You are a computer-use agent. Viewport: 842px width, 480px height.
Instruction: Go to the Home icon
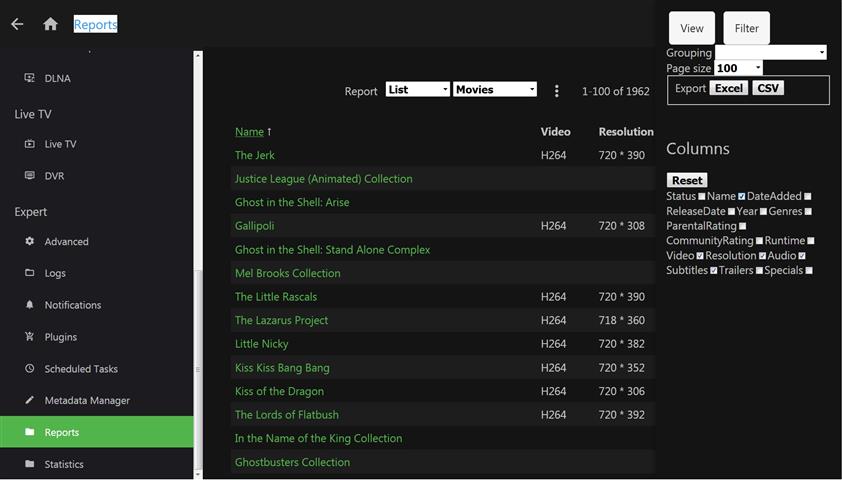point(50,24)
